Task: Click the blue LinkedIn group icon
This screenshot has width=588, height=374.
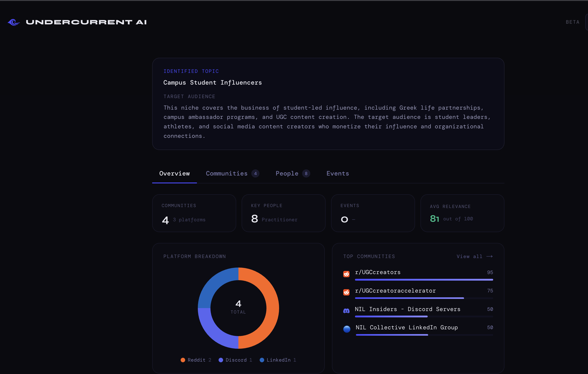Action: click(347, 329)
